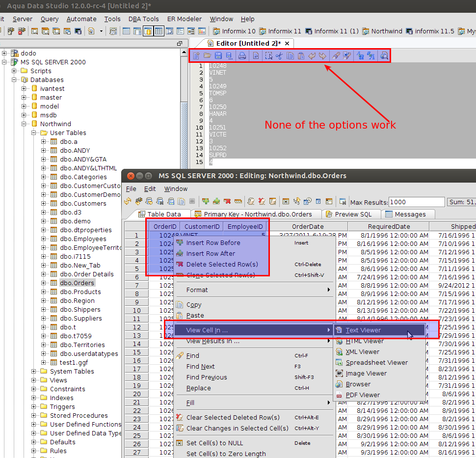Click the server disconnect red icon in main toolbar
The image size is (476, 458).
tap(22, 31)
